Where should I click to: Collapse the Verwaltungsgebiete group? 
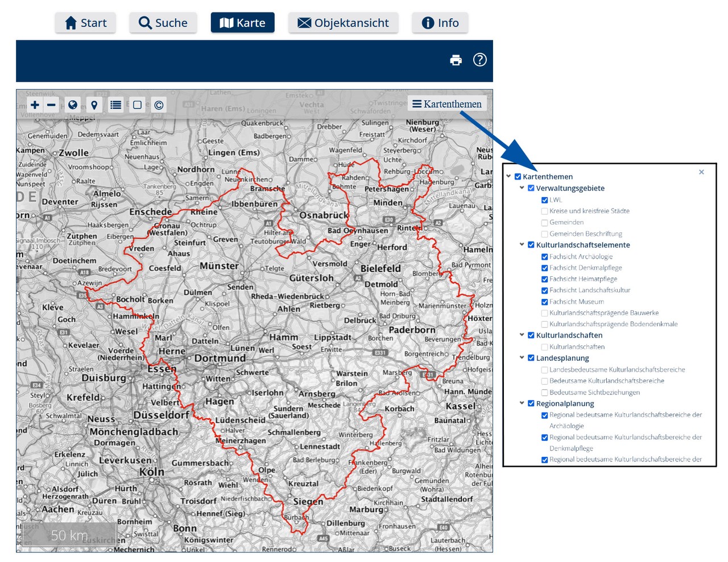click(x=522, y=188)
